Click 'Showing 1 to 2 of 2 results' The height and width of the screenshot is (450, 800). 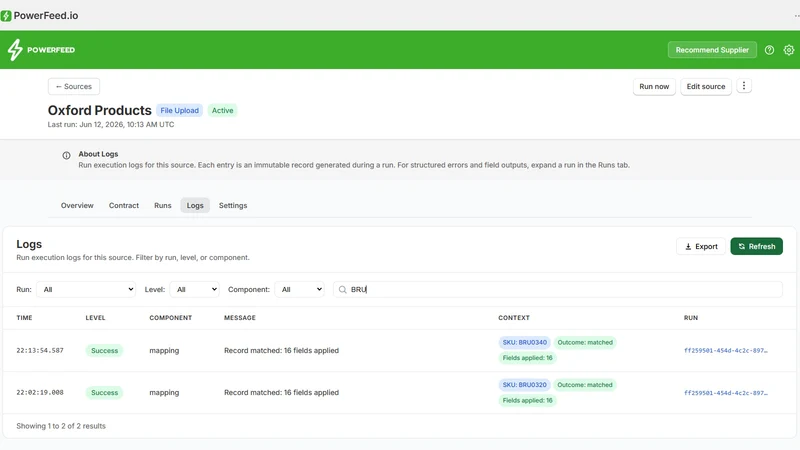[x=61, y=426]
